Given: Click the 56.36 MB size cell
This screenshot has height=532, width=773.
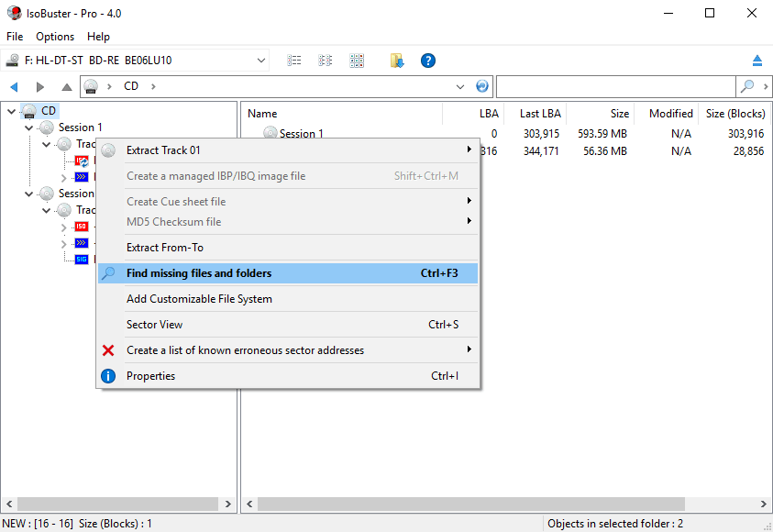Looking at the screenshot, I should point(605,150).
